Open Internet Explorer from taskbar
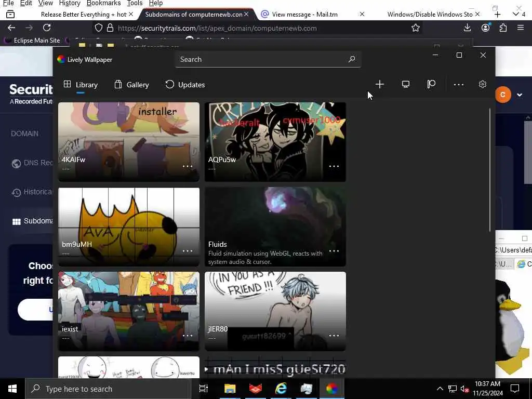 pos(281,389)
